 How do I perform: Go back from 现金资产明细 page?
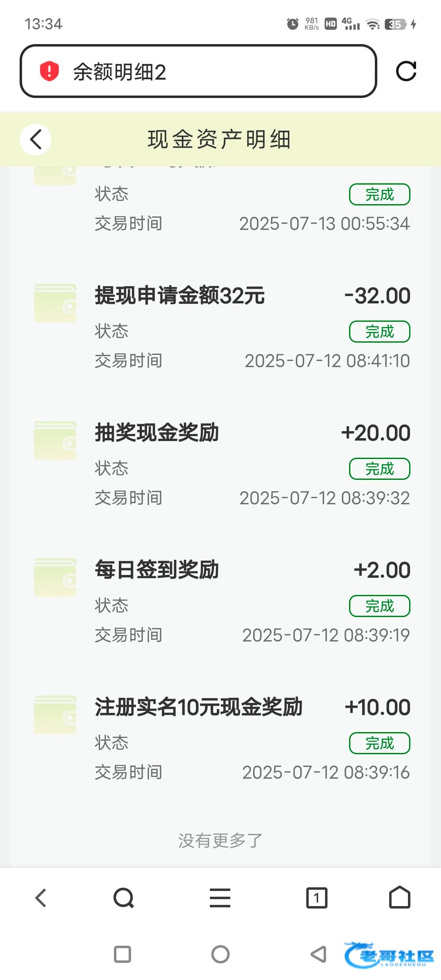click(36, 140)
